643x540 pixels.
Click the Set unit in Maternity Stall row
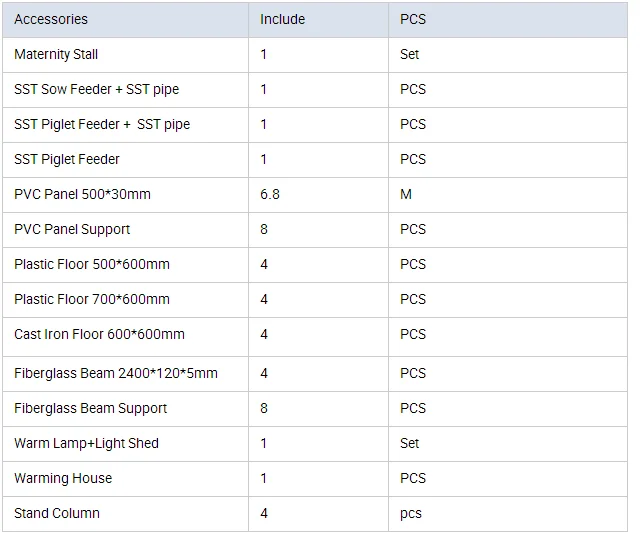pos(410,54)
